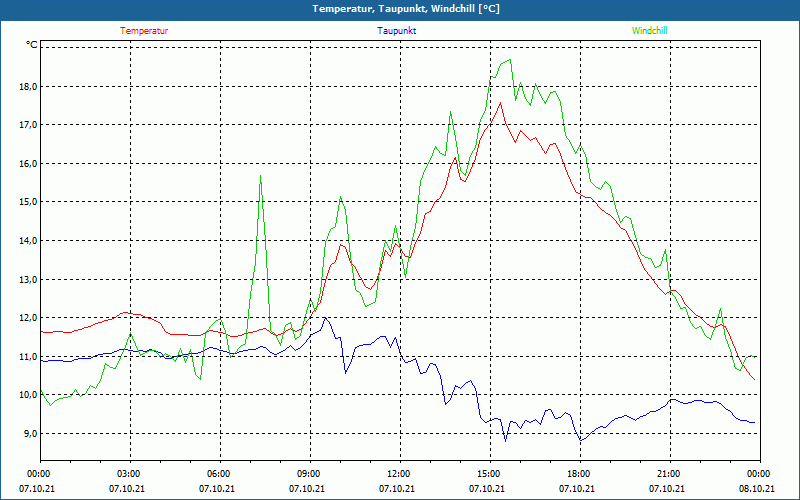
Task: Click the green Windchill spike near 07:20
Action: (x=261, y=176)
